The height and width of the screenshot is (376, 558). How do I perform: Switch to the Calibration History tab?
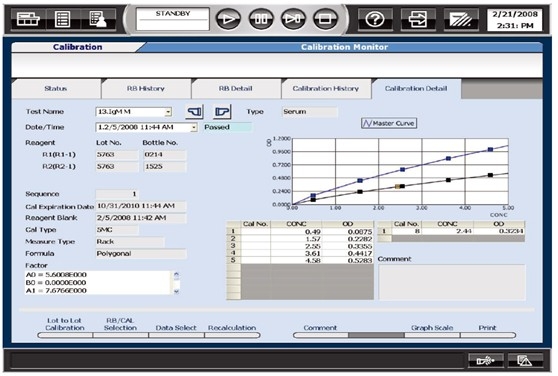point(326,88)
